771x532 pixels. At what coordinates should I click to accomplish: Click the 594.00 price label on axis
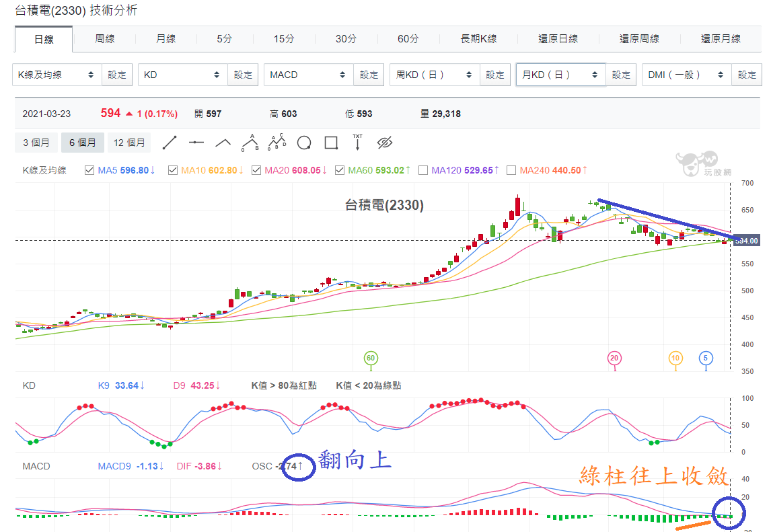(747, 240)
